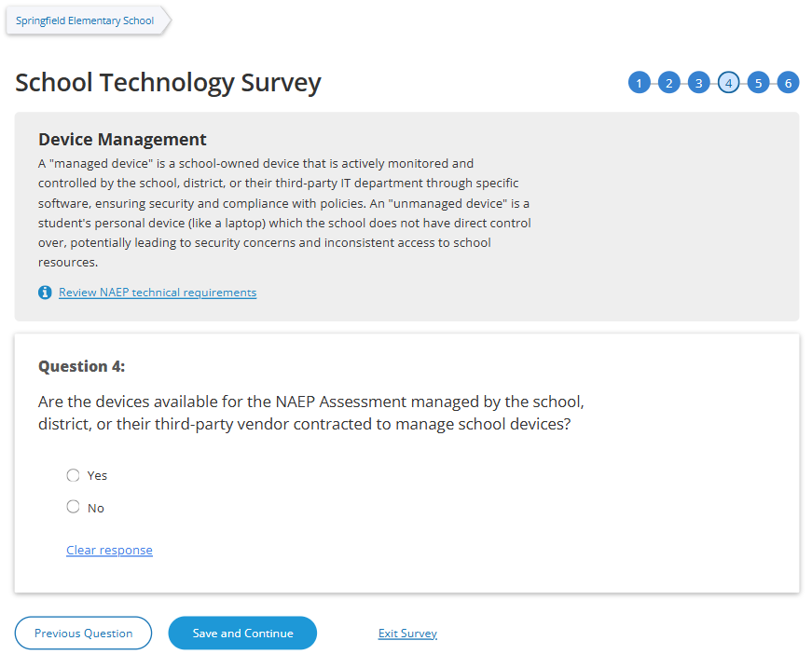This screenshot has height=668, width=812.
Task: Select the current step 4 indicator
Action: pos(728,83)
